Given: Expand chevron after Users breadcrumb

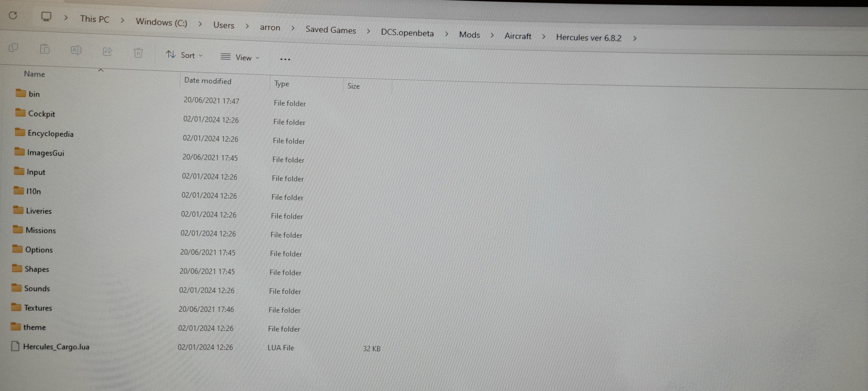Looking at the screenshot, I should [x=247, y=26].
